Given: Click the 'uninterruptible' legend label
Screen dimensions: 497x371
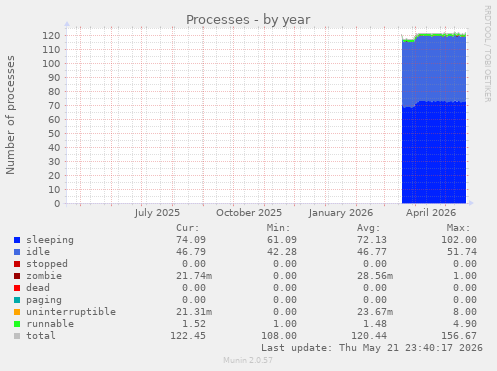Looking at the screenshot, I should (x=71, y=312).
